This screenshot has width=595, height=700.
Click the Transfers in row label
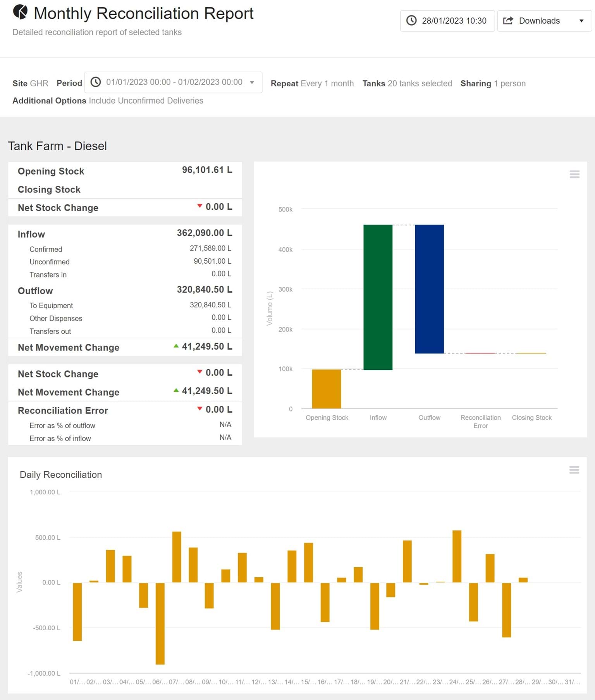click(48, 275)
